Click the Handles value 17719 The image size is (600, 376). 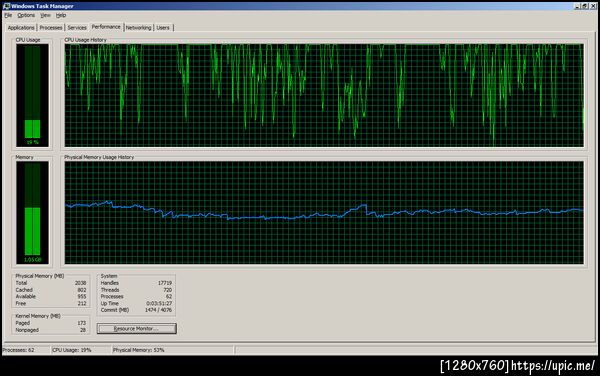click(165, 283)
